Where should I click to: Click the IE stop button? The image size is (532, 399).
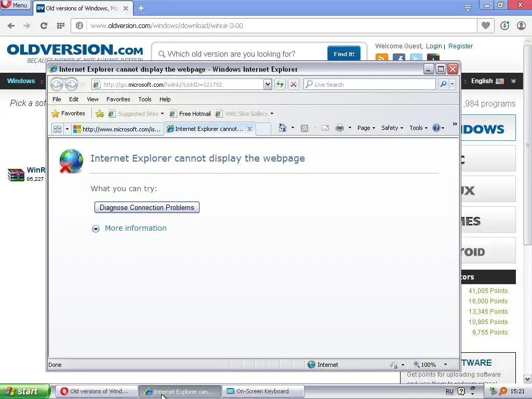[x=294, y=84]
